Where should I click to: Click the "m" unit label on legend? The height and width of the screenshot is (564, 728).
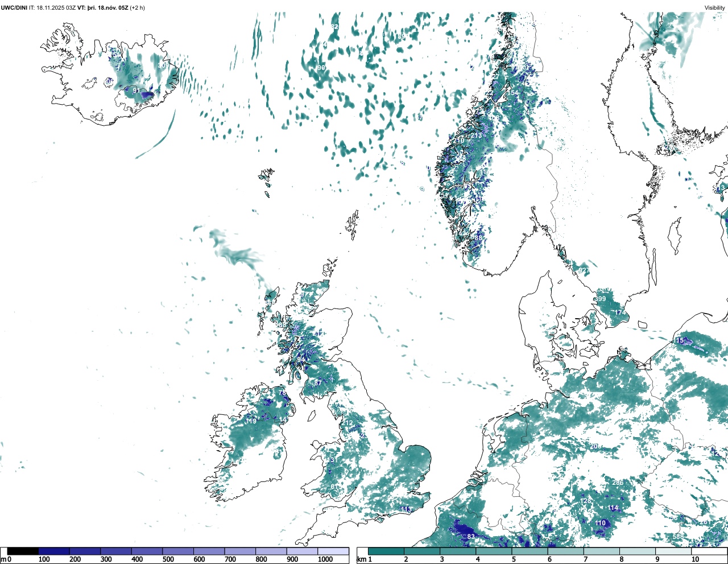click(x=3, y=559)
